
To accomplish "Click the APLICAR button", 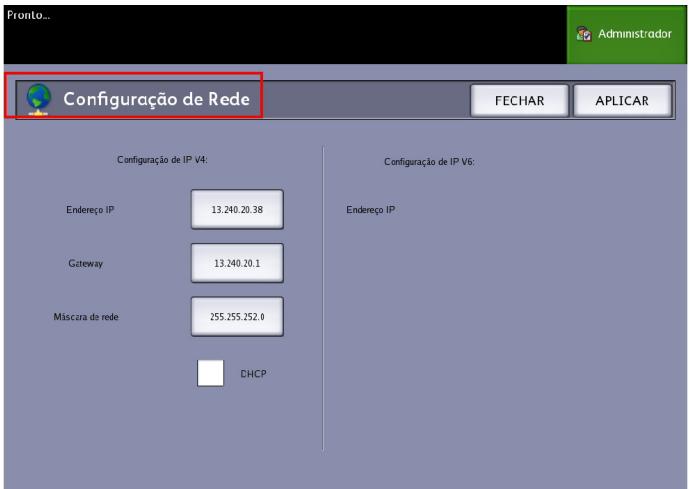I will click(x=622, y=101).
